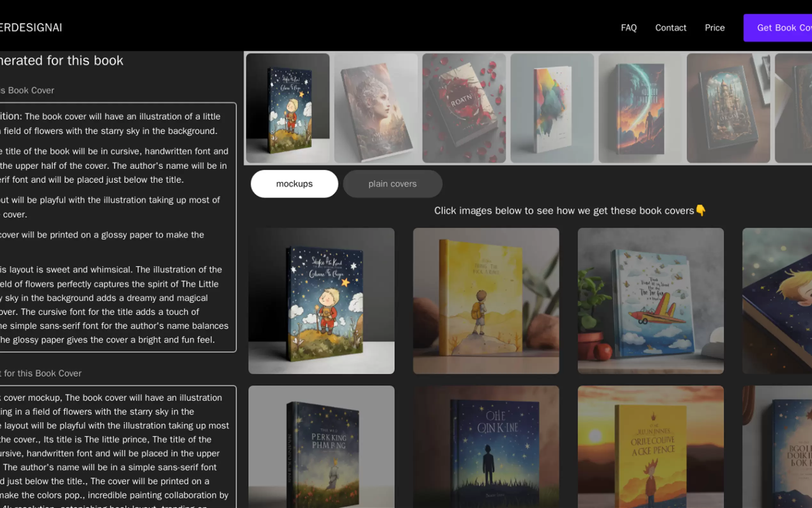Open the Contact page
This screenshot has height=508, width=812.
click(670, 28)
